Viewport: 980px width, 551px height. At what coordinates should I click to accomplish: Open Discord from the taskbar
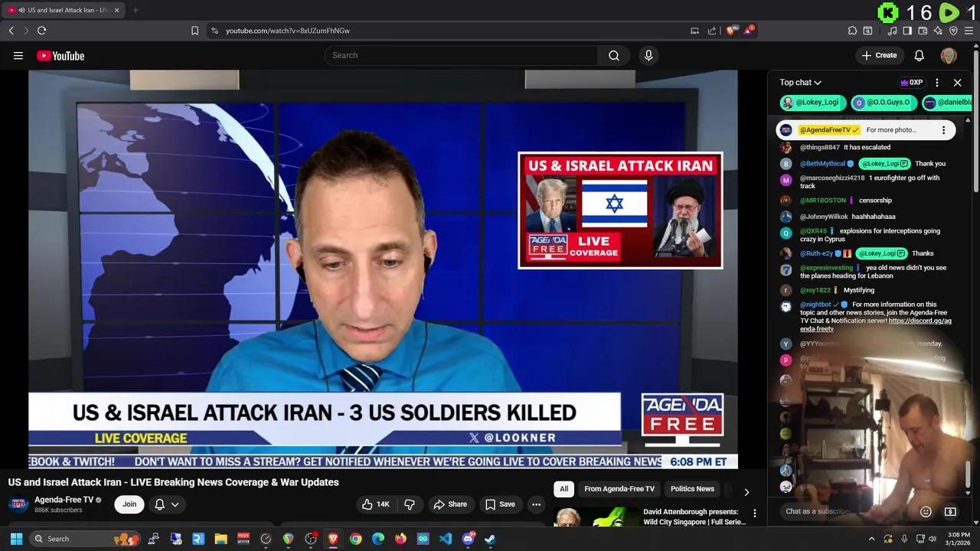(468, 539)
